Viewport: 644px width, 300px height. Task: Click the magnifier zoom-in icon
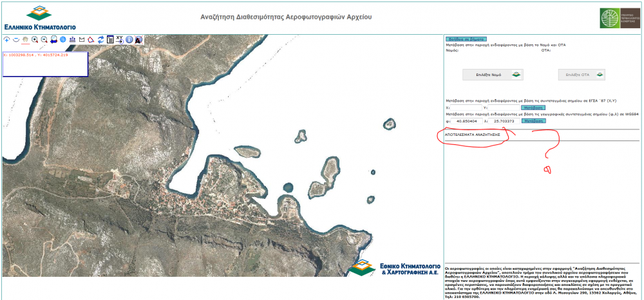tap(35, 39)
